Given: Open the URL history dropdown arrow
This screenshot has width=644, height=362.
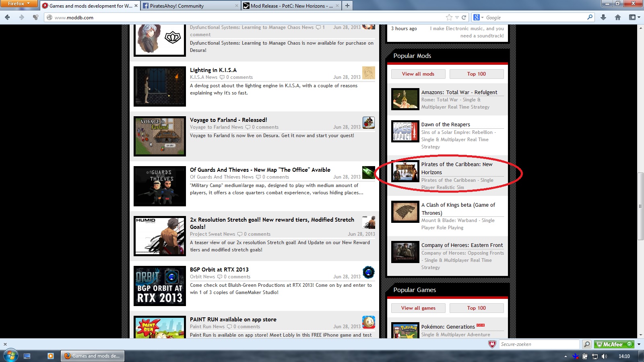Looking at the screenshot, I should click(x=457, y=17).
